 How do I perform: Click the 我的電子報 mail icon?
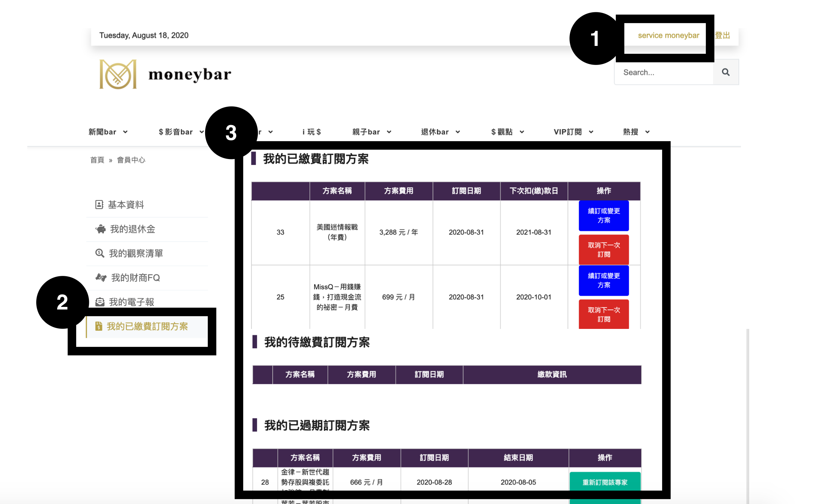[x=100, y=302]
